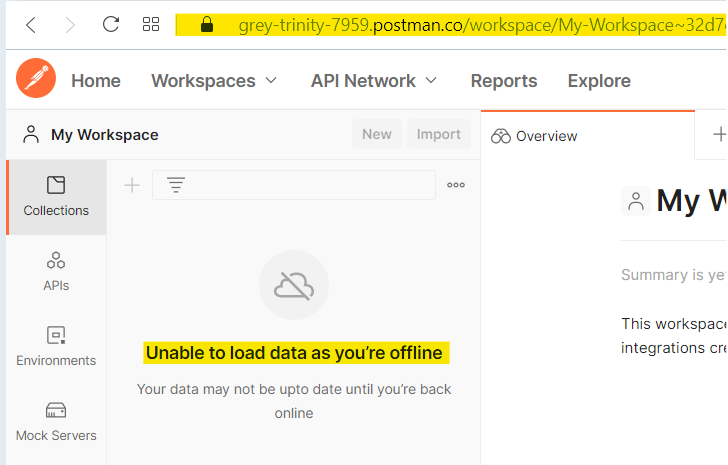Click the My Workspace title in sidebar
This screenshot has height=465, width=728.
click(x=104, y=135)
